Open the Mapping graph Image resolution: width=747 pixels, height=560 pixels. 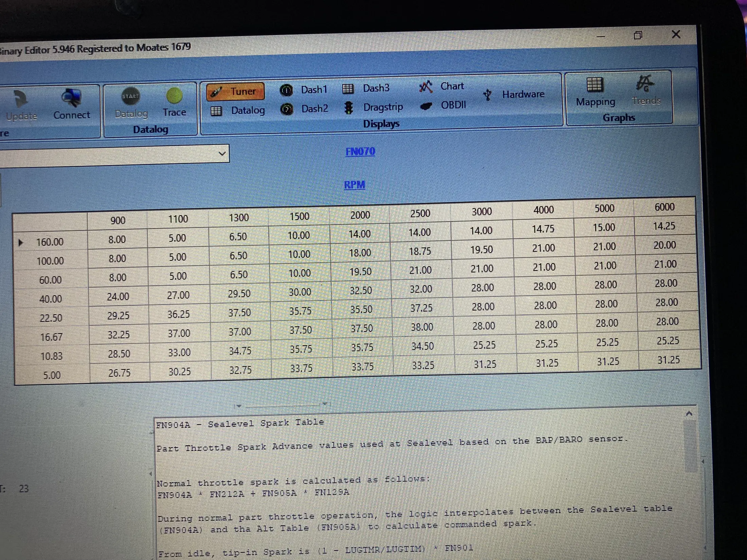[x=595, y=92]
